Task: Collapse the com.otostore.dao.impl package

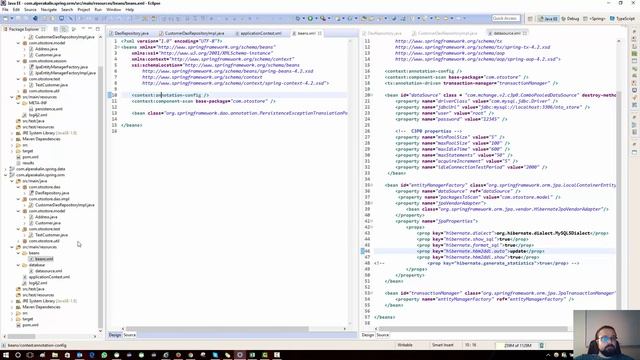Action: (18, 199)
